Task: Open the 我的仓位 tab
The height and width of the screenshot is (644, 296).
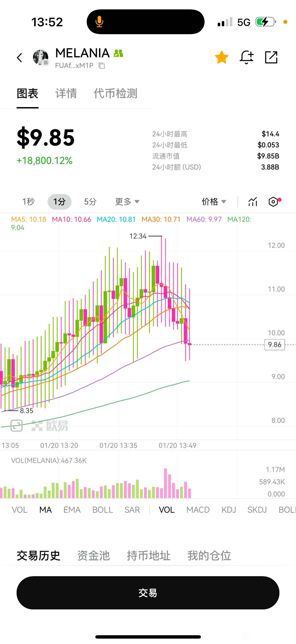Action: click(209, 556)
